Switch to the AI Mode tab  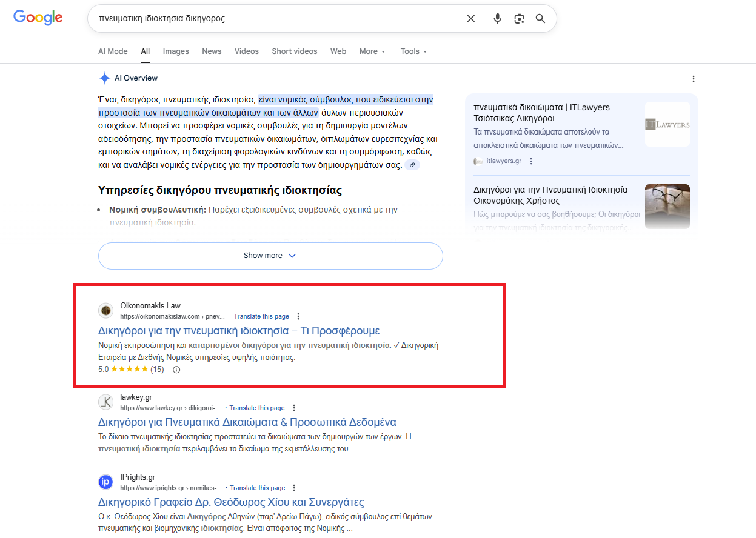113,51
